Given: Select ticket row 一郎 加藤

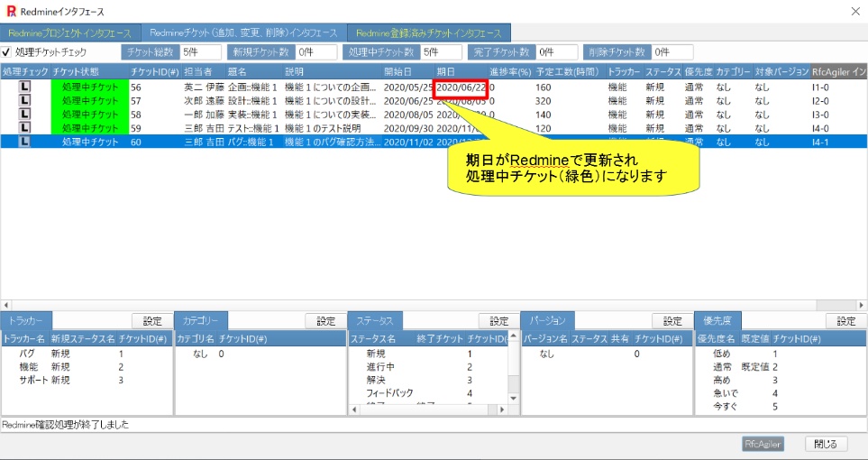Looking at the screenshot, I should (434, 115).
